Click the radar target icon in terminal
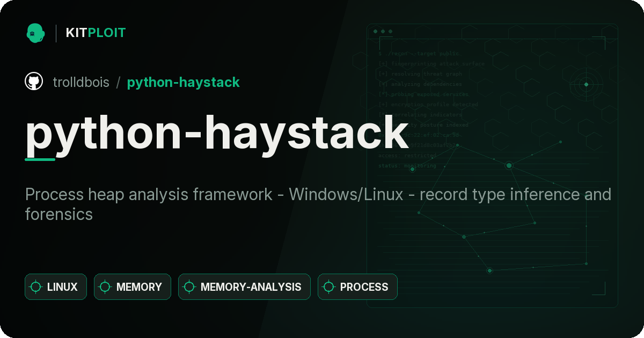This screenshot has width=644, height=338. (x=586, y=84)
